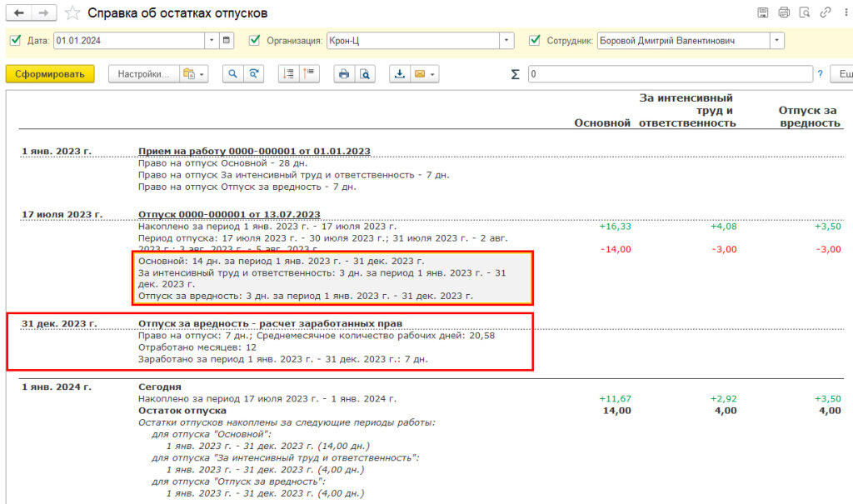Open the Настройки... button
The width and height of the screenshot is (853, 504).
pos(144,74)
